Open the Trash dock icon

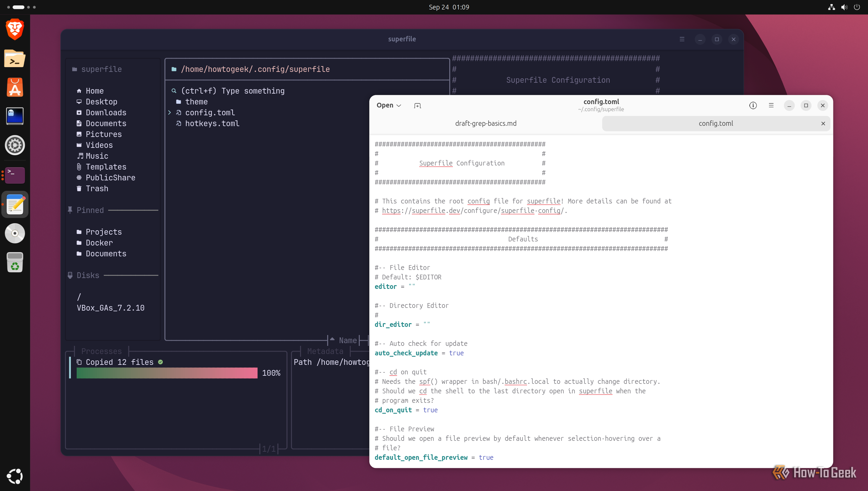tap(15, 262)
